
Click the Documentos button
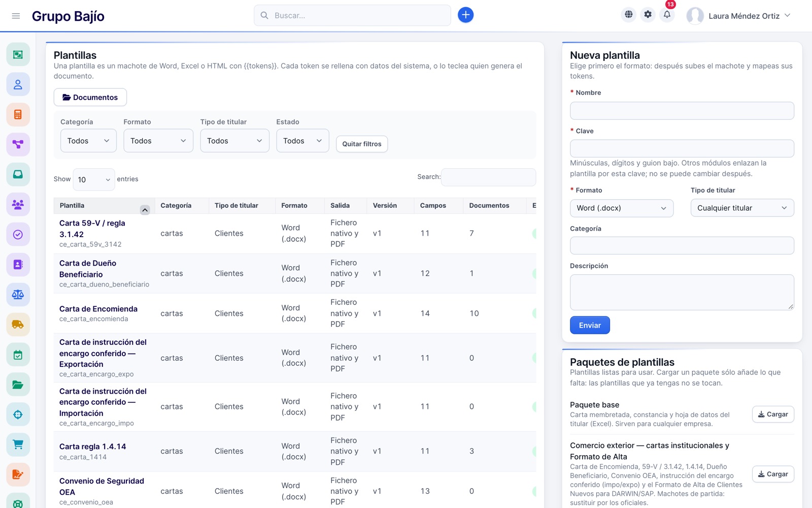tap(90, 97)
